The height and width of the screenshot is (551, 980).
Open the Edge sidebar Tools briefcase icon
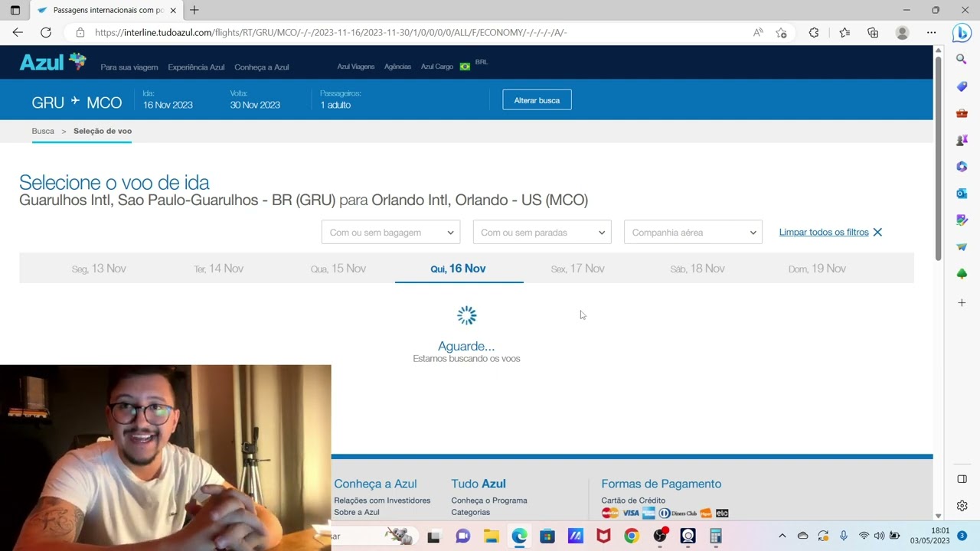pyautogui.click(x=962, y=113)
